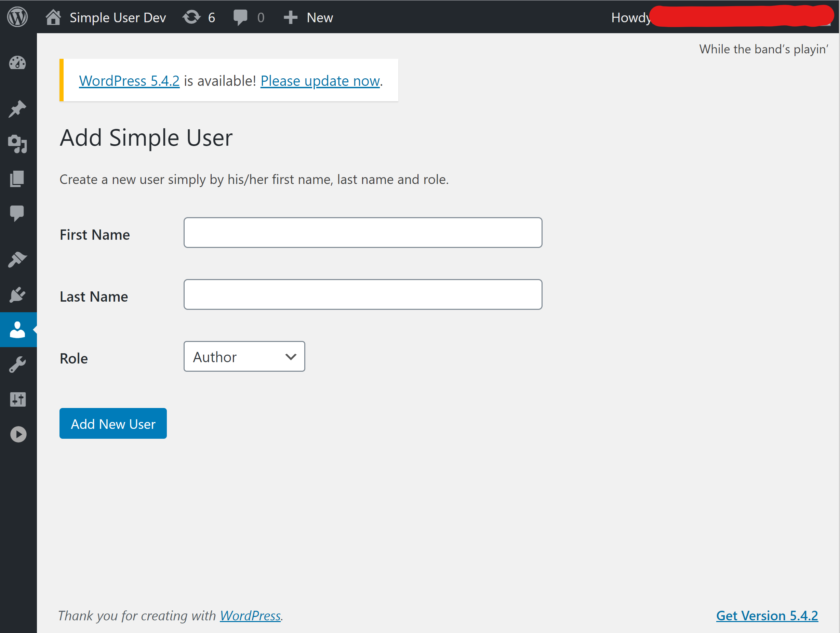This screenshot has width=840, height=633.
Task: Click the WordPress 5.4.2 update link
Action: coord(128,80)
